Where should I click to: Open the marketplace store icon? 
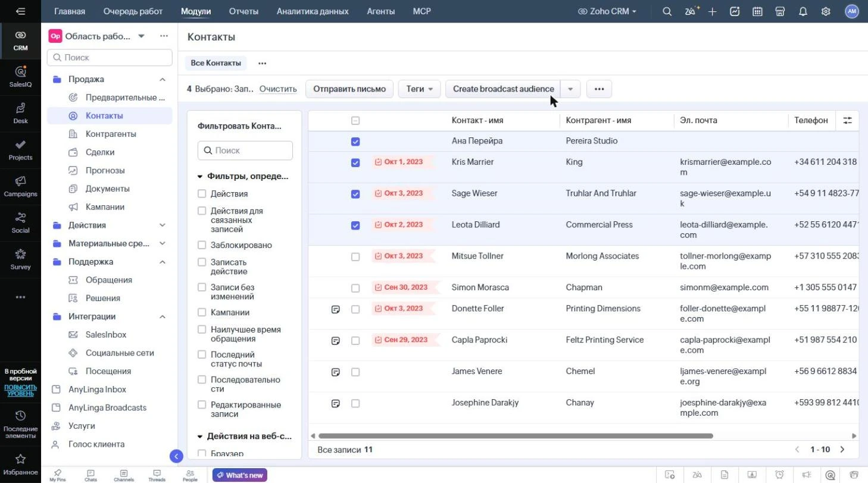tap(780, 11)
